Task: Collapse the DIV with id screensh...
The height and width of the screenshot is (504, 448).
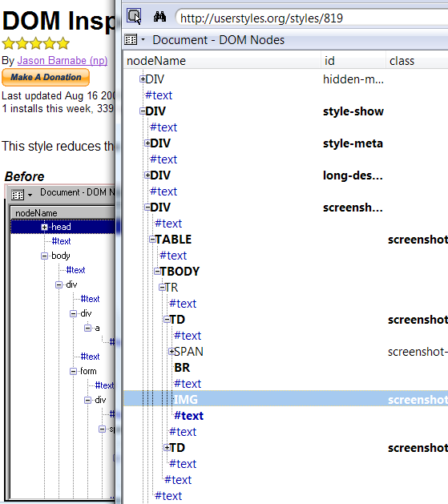Action: [x=147, y=207]
